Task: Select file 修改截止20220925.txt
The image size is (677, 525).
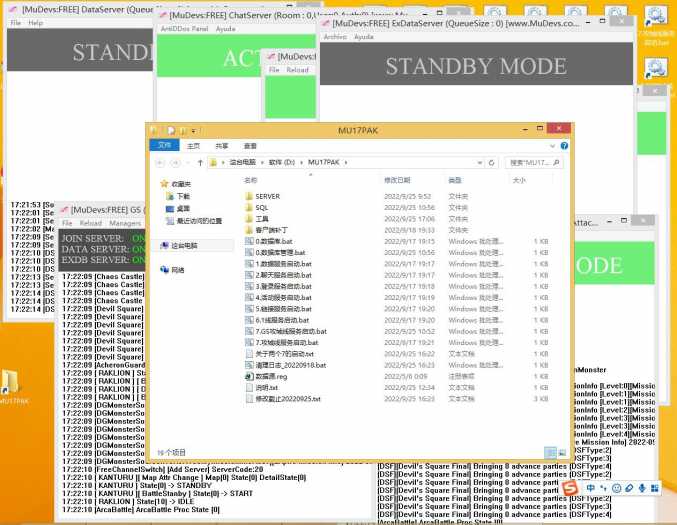Action: tap(288, 399)
